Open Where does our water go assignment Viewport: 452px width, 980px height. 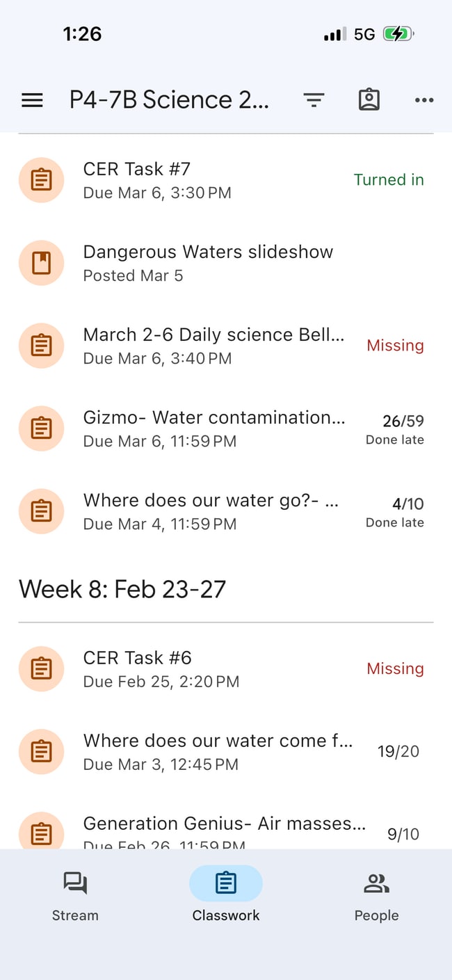point(211,511)
